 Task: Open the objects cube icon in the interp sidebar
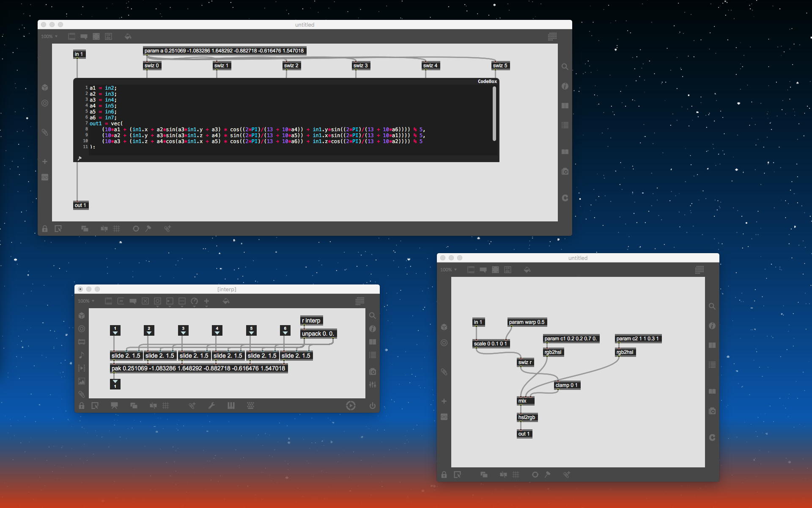pos(82,316)
